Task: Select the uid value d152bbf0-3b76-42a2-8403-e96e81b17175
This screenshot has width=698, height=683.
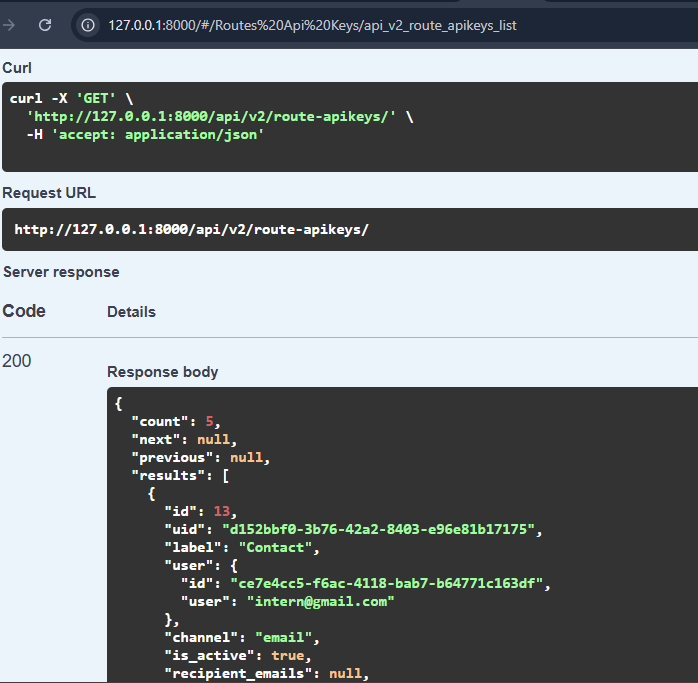Action: (x=378, y=529)
